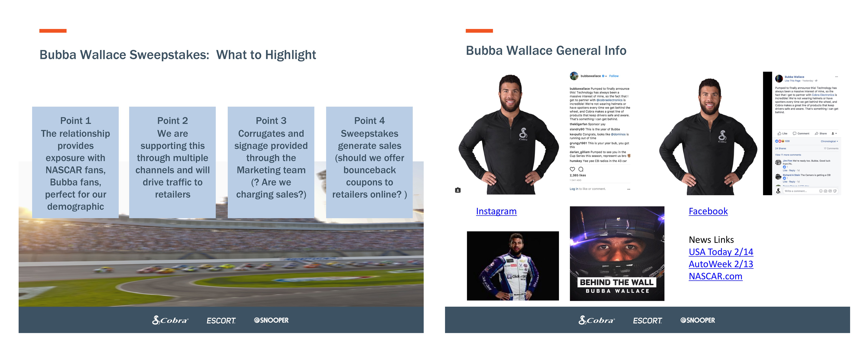Click Follow next to bubbawallace
Screen dimensions: 868x362
(614, 76)
